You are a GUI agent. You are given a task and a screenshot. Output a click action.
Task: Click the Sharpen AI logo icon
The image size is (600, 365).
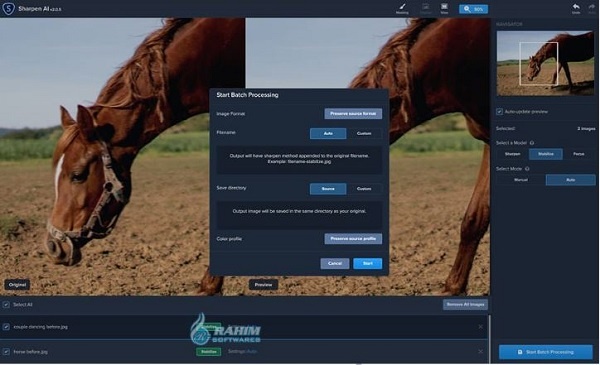click(8, 8)
